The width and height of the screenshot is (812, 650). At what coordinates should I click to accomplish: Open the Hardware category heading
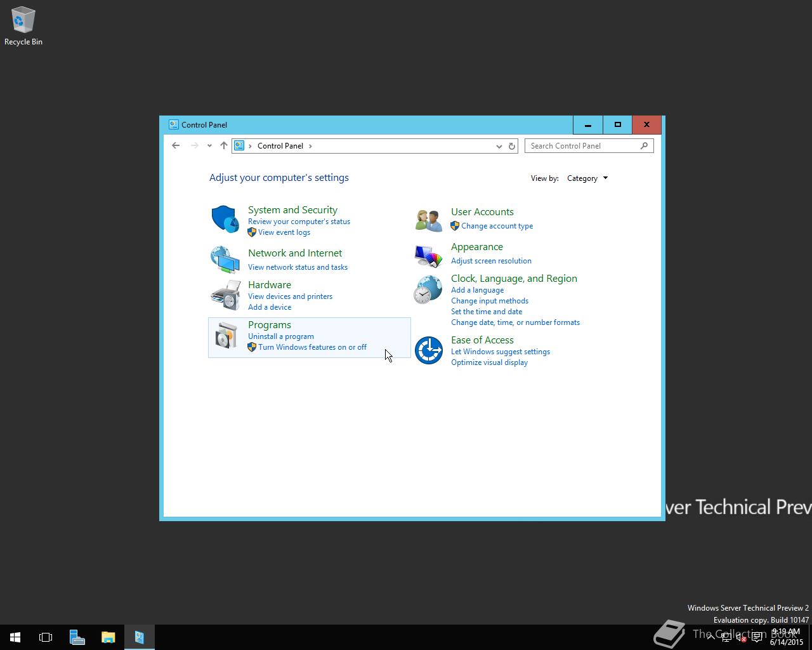coord(270,285)
